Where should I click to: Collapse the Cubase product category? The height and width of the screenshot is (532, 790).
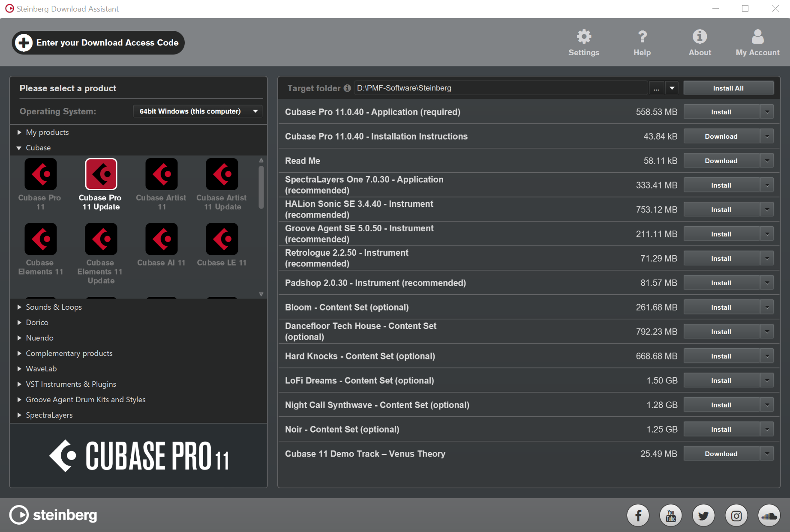[x=19, y=148]
